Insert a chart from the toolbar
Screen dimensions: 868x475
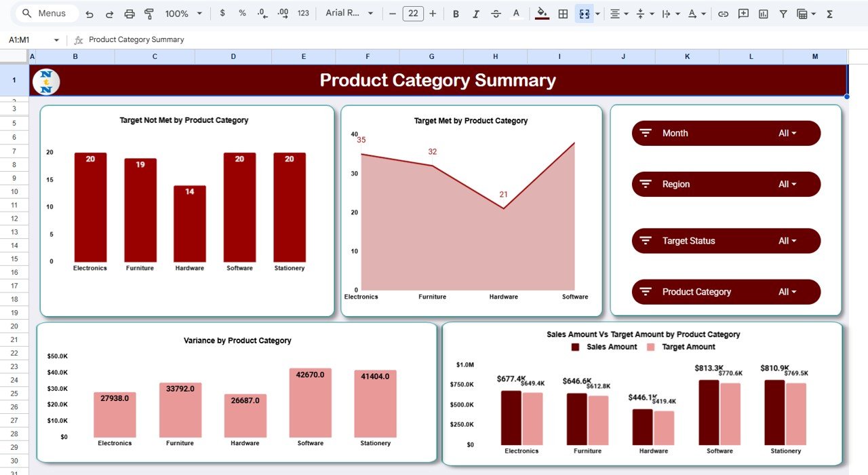tap(763, 13)
